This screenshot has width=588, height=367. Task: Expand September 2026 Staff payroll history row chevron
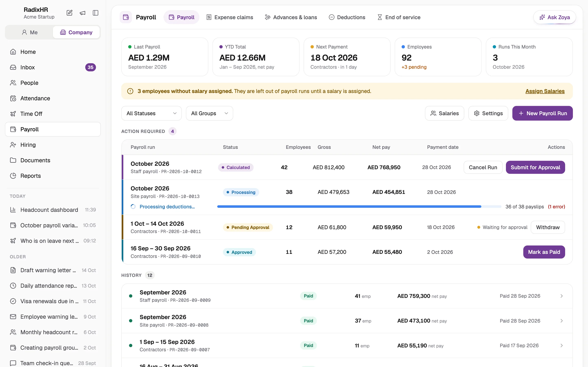click(x=561, y=296)
